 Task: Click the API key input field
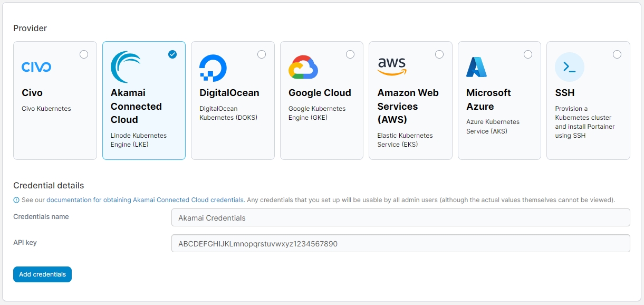[x=400, y=243]
